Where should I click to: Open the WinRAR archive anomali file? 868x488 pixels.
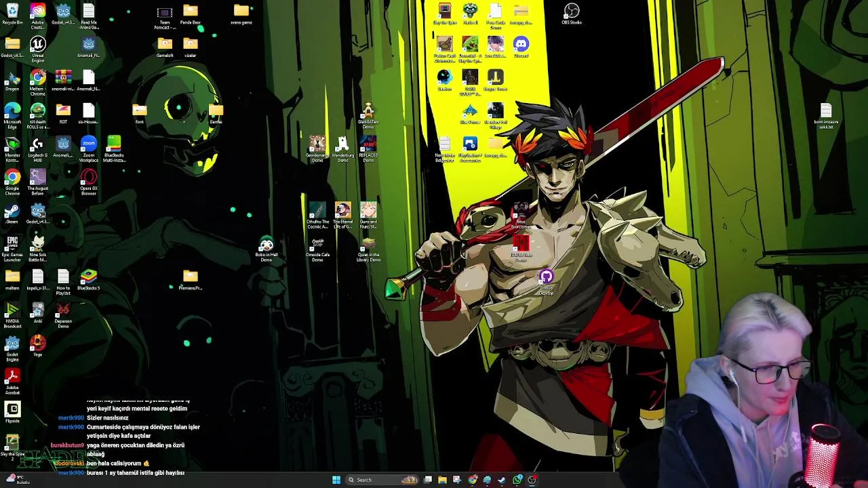pyautogui.click(x=63, y=81)
